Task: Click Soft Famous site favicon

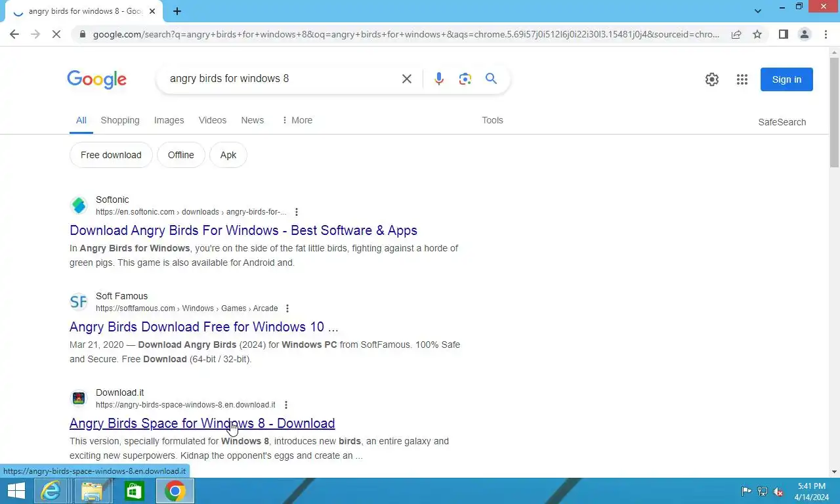Action: [79, 302]
